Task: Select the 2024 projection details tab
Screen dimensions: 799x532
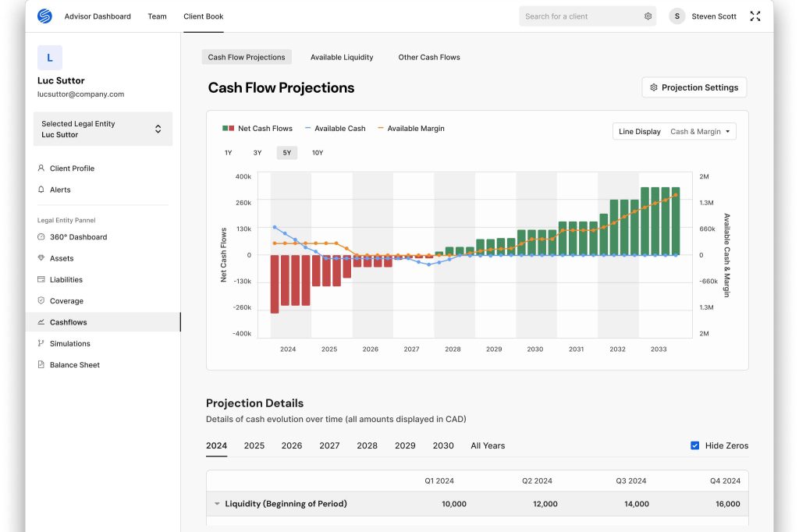Action: click(217, 445)
